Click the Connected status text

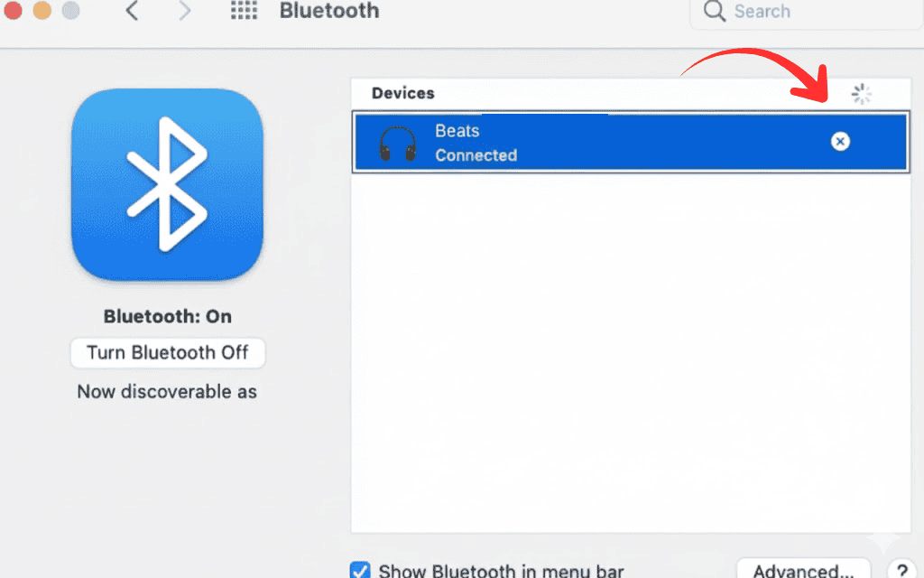click(x=476, y=155)
